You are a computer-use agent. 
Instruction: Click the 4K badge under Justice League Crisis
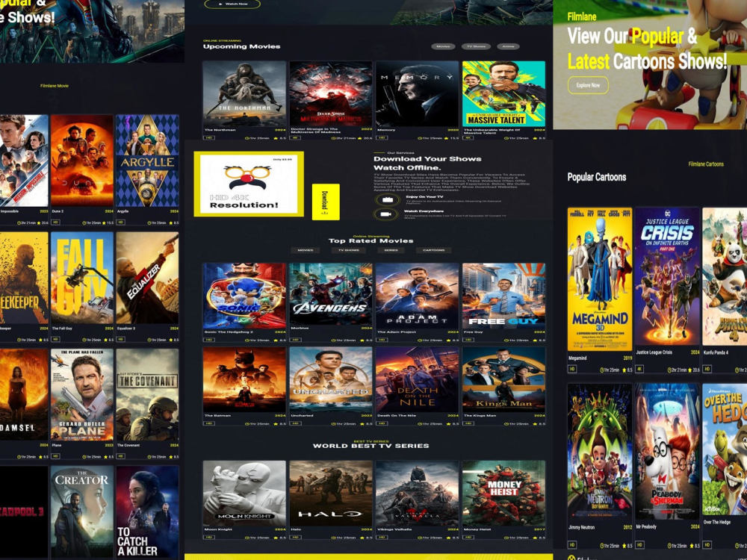click(x=639, y=369)
